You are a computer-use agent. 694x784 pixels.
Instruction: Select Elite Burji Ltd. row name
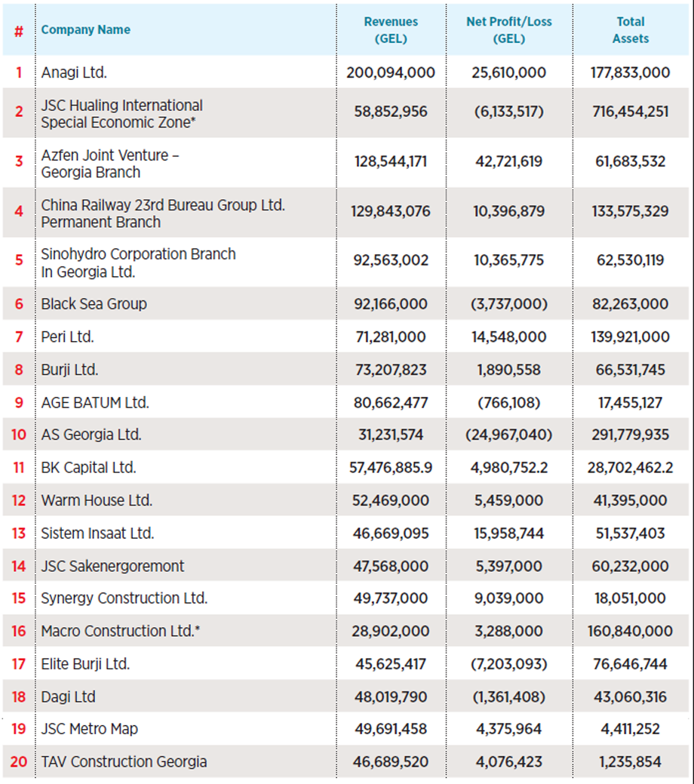[85, 664]
